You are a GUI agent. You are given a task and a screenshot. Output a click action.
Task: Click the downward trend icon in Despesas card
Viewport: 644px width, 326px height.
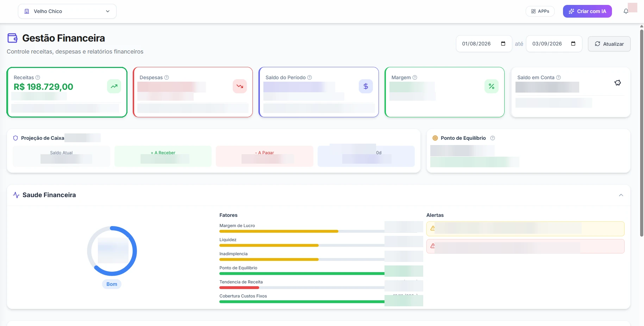pos(240,86)
